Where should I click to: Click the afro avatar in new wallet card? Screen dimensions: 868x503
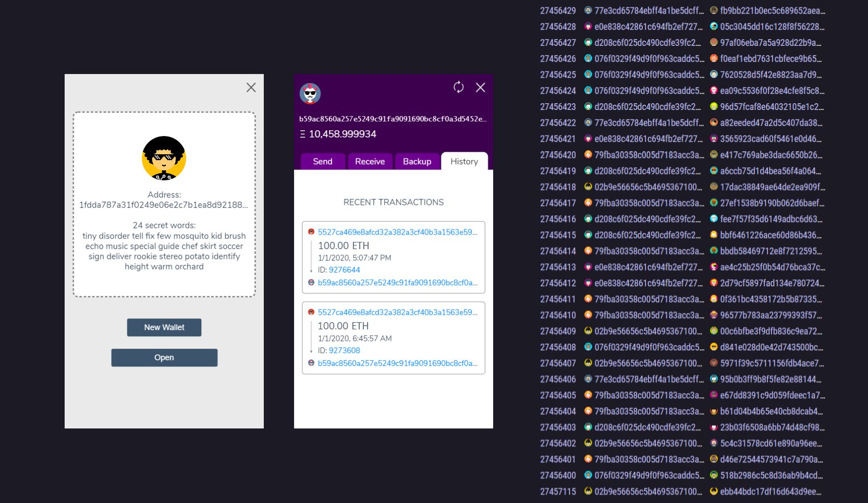(x=164, y=158)
